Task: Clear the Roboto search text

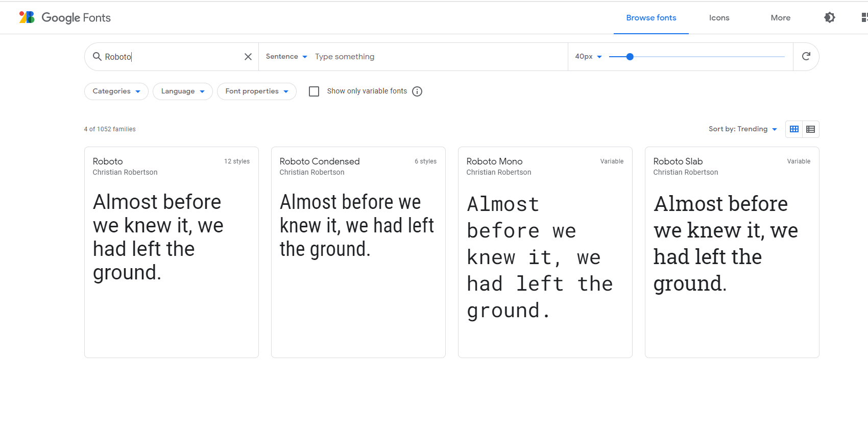Action: coord(248,57)
